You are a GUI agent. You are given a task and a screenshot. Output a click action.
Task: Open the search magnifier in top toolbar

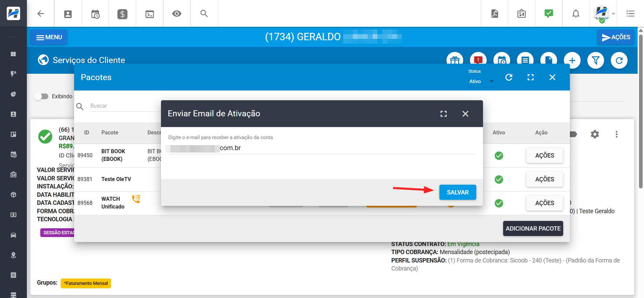[x=204, y=13]
